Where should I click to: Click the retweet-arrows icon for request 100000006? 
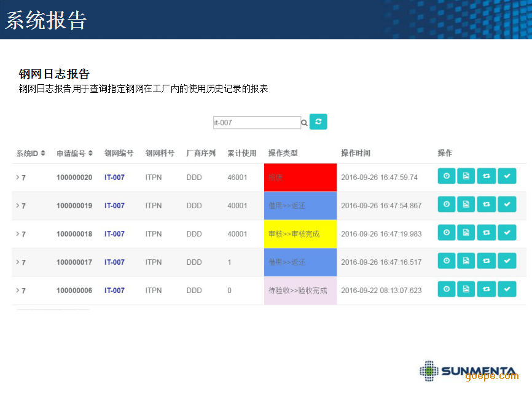point(486,289)
